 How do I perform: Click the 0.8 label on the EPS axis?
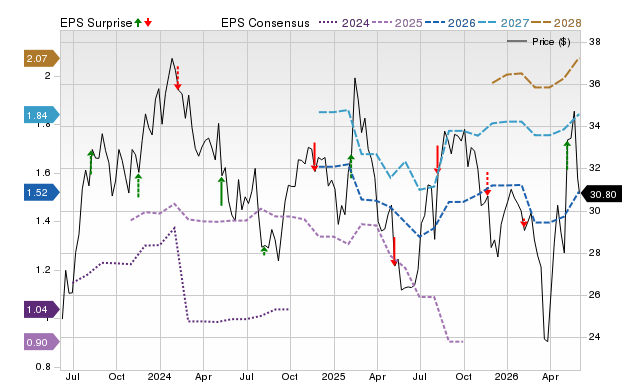[x=43, y=367]
